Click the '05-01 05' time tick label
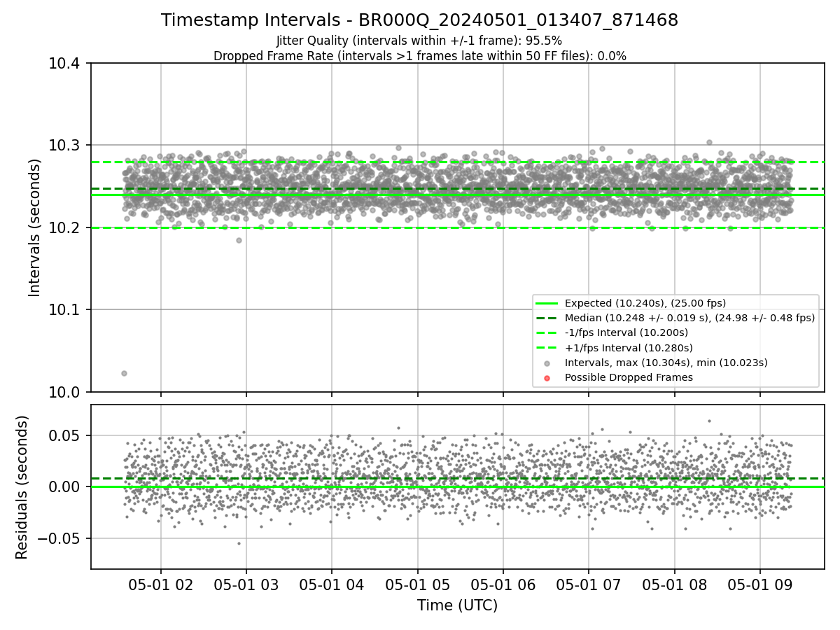This screenshot has width=840, height=630. pyautogui.click(x=418, y=584)
